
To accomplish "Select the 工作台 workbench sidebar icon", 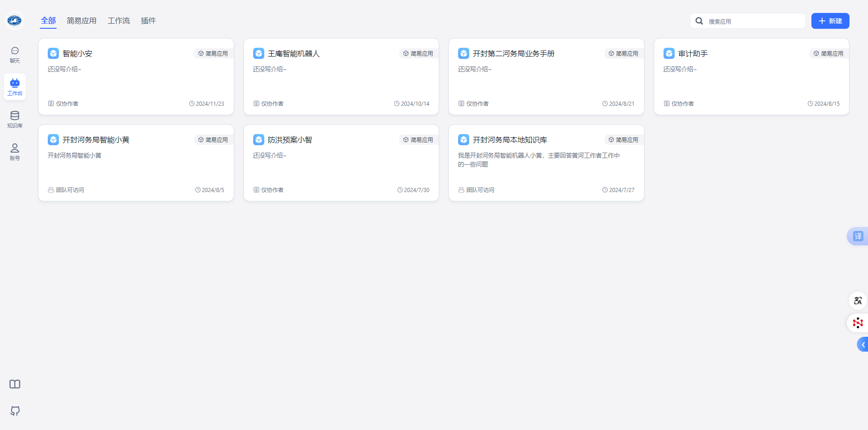I will click(x=15, y=87).
